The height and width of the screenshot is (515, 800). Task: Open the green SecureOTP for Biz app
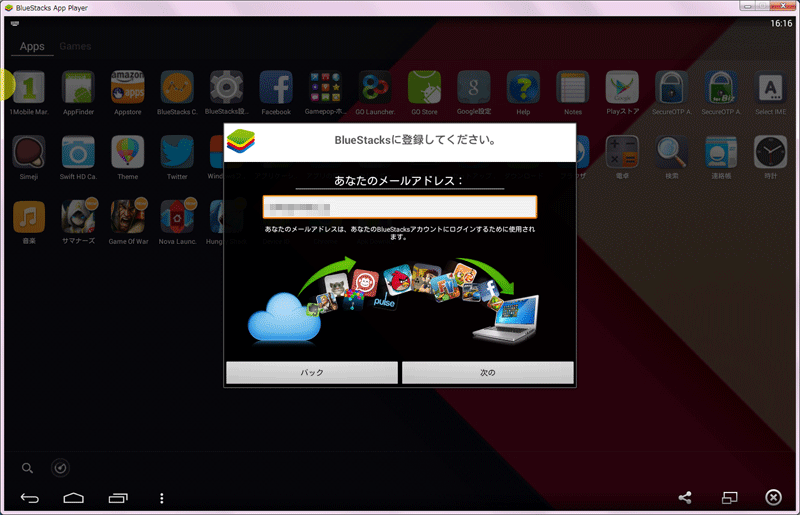(x=721, y=88)
